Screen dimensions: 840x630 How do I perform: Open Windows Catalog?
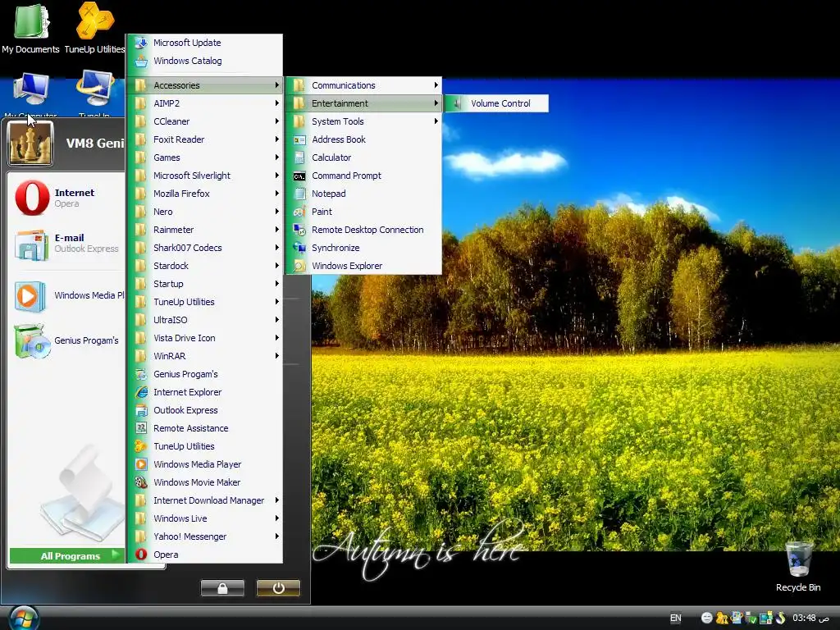tap(204, 61)
